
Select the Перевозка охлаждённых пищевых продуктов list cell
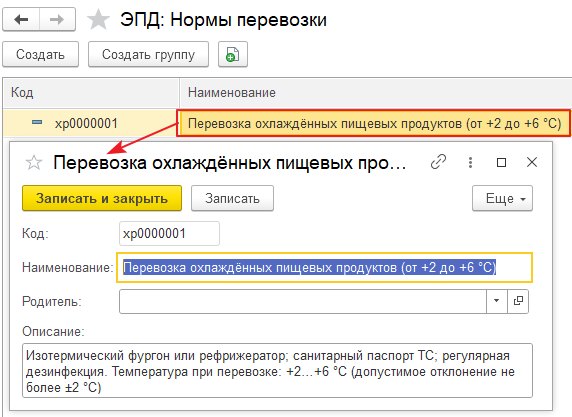pos(374,123)
